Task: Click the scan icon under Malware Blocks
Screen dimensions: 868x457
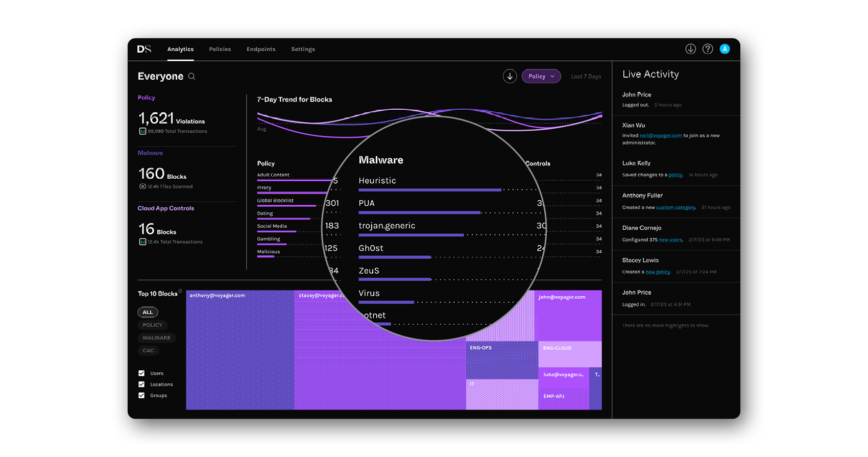Action: point(142,186)
